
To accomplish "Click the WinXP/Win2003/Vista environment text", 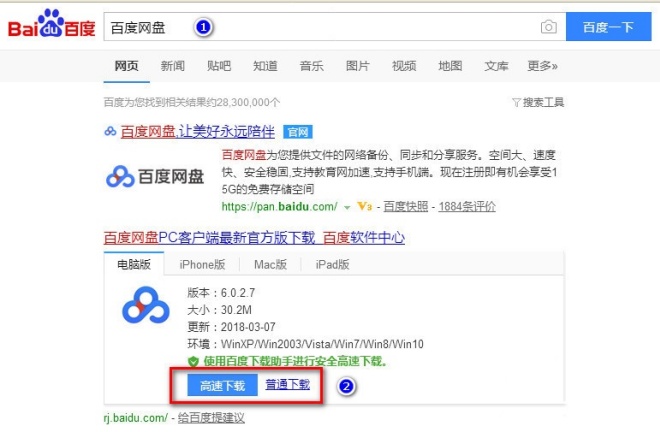I will [322, 344].
